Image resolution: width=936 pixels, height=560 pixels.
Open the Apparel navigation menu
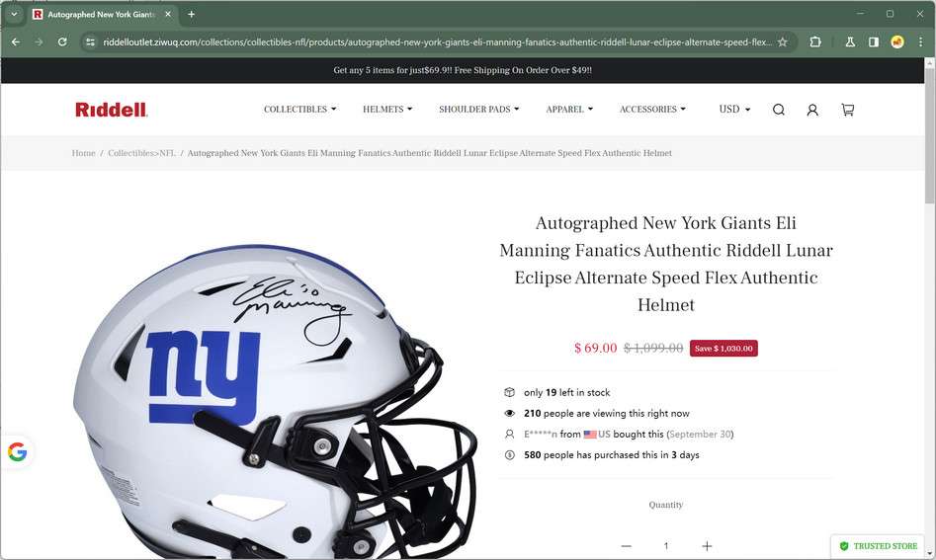pyautogui.click(x=569, y=110)
